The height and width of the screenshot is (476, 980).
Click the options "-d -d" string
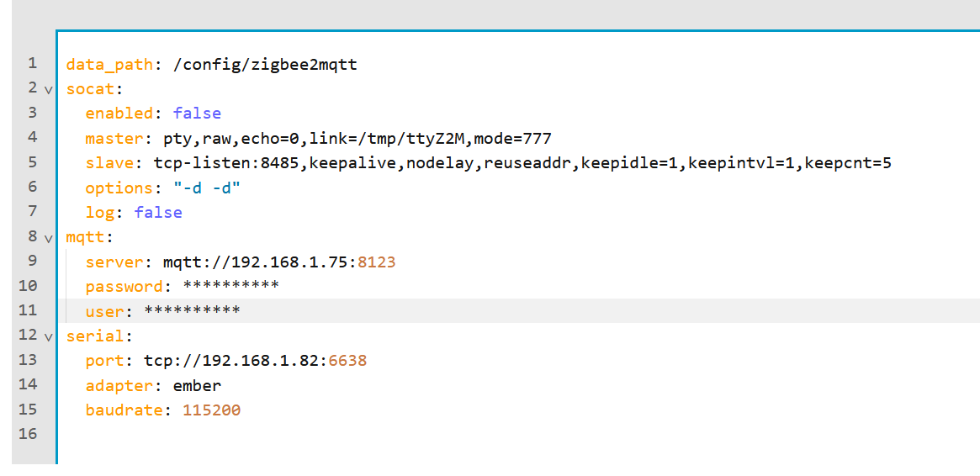201,188
